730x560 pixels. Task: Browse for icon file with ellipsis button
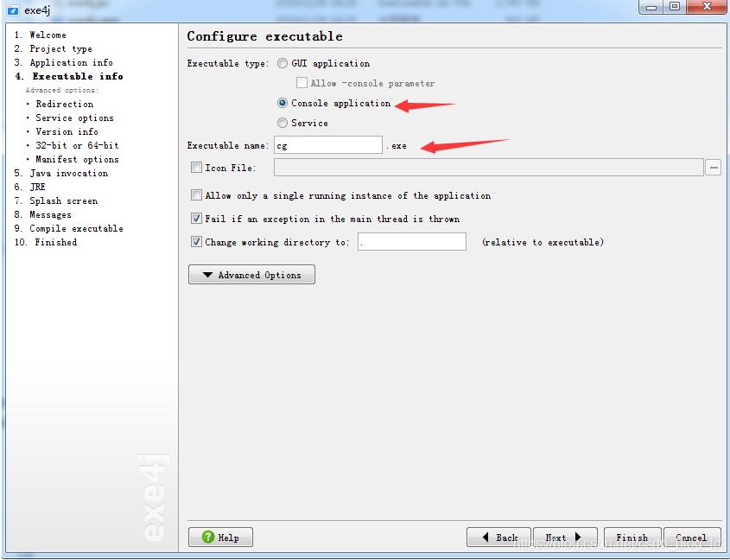click(713, 168)
